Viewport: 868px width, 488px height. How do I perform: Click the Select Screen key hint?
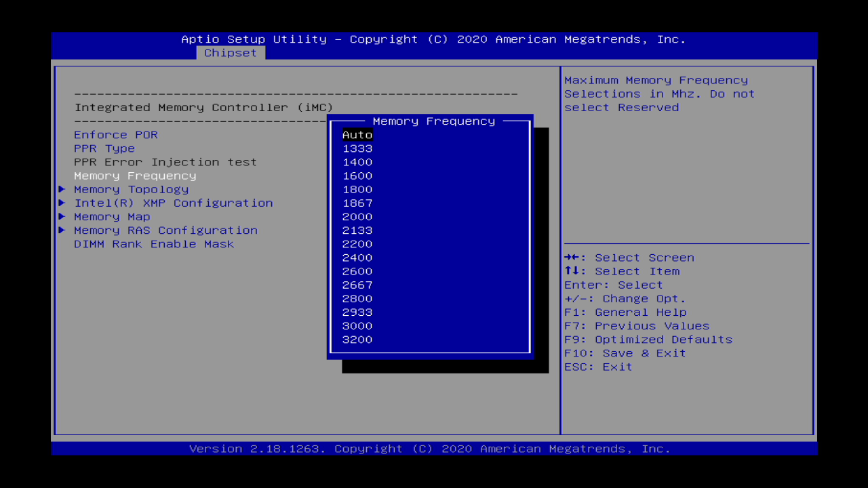[629, 258]
